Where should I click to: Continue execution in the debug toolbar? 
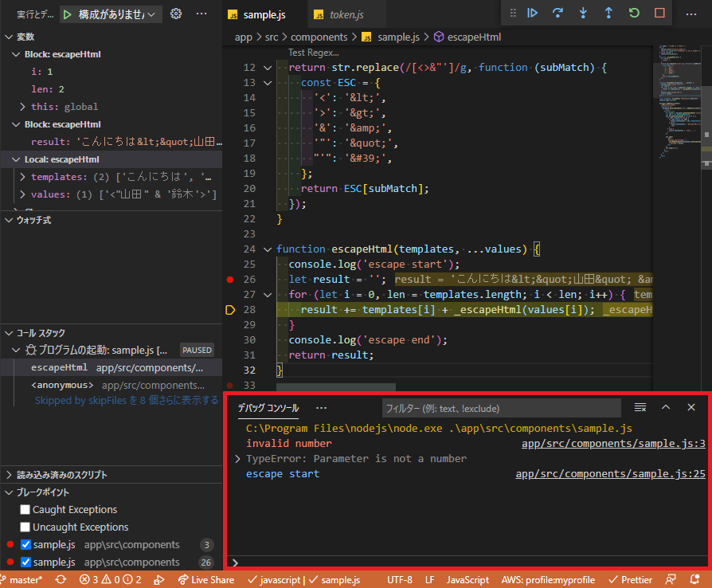[532, 14]
